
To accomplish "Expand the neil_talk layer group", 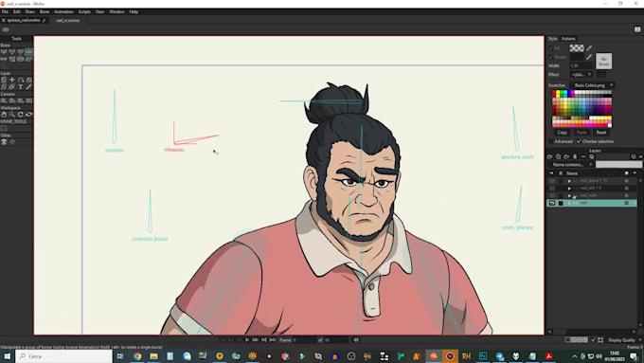I will [x=569, y=189].
